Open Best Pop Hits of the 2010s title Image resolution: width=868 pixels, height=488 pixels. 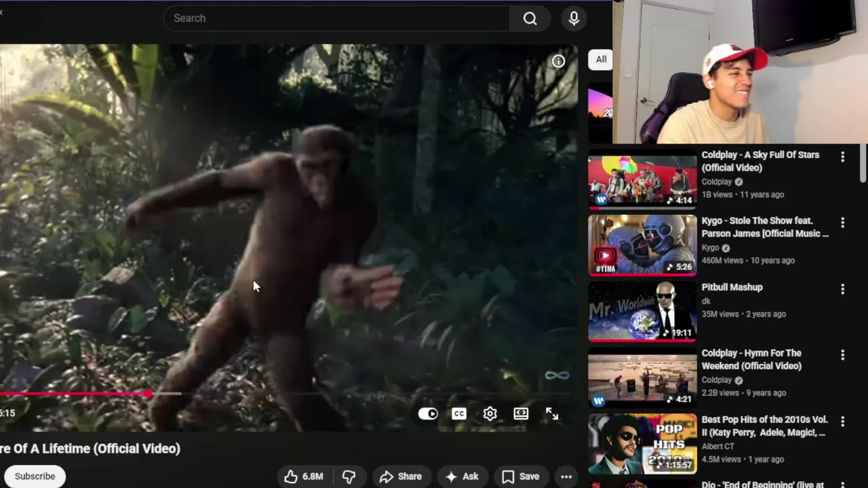coord(764,426)
